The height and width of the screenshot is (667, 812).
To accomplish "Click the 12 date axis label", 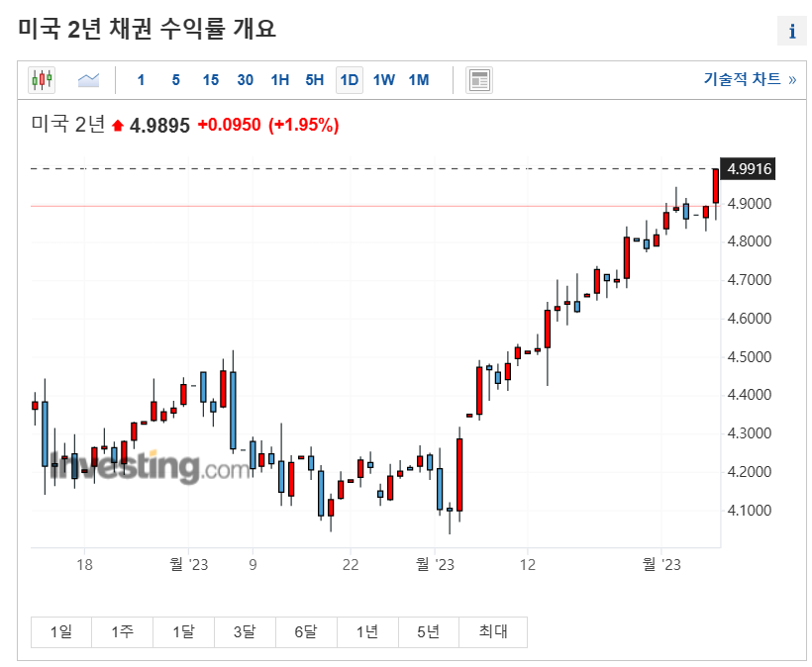I will click(528, 564).
